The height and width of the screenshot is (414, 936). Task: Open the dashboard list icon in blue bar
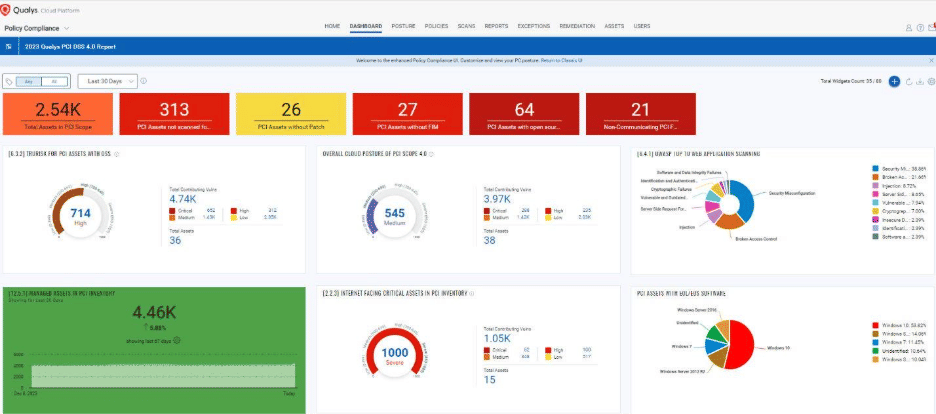point(8,46)
